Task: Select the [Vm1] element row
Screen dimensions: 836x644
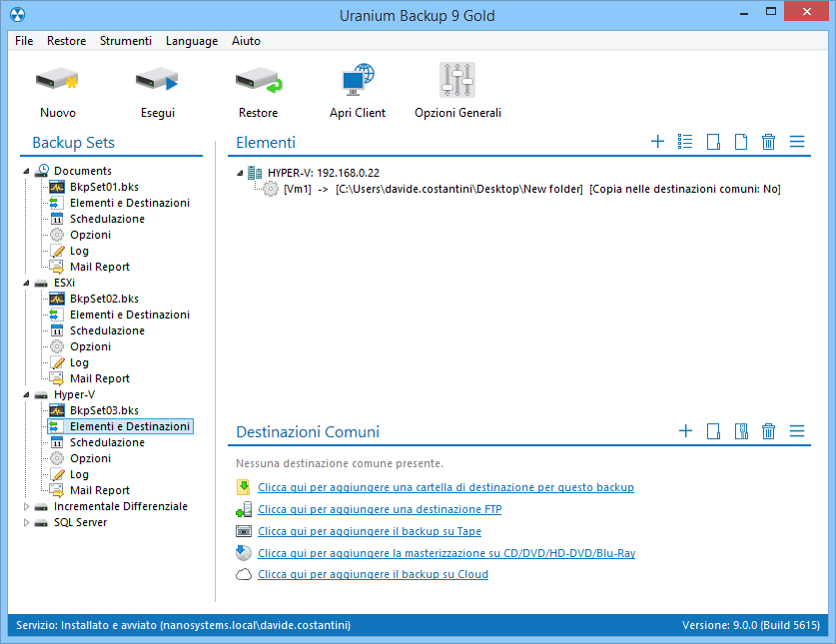Action: click(x=531, y=189)
